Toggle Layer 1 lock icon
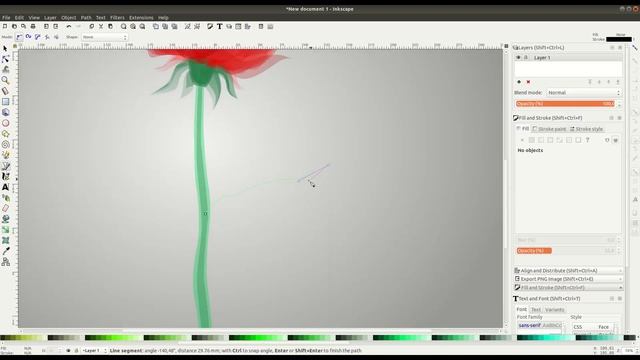This screenshot has width=640, height=360. (x=526, y=58)
